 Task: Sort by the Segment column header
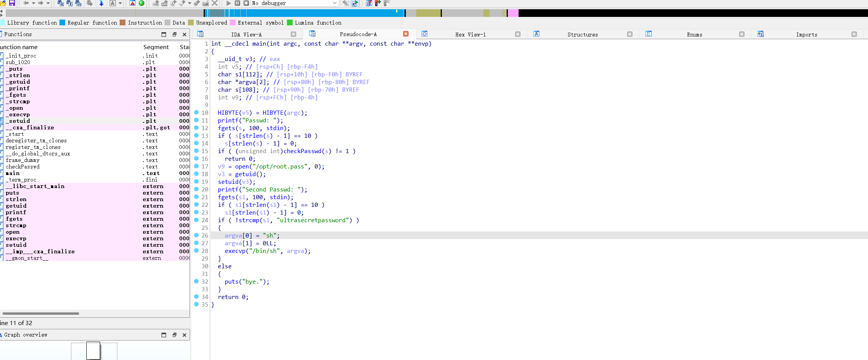tap(160, 47)
